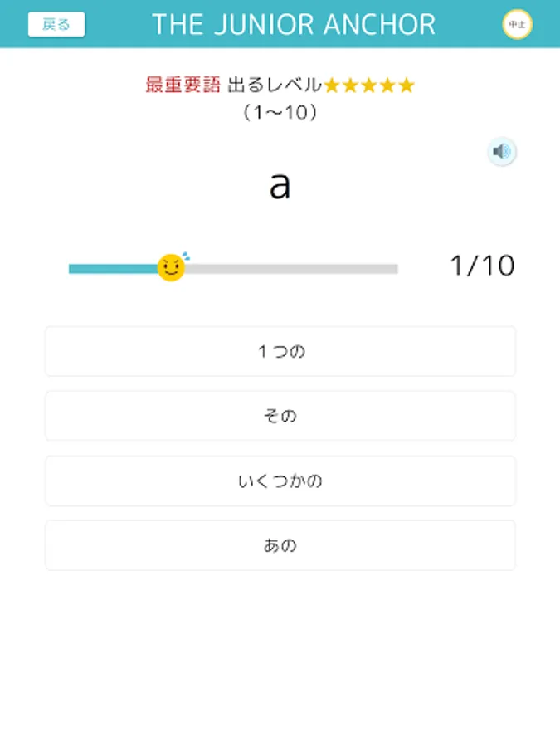Click the smiley face progress marker

coord(172,267)
